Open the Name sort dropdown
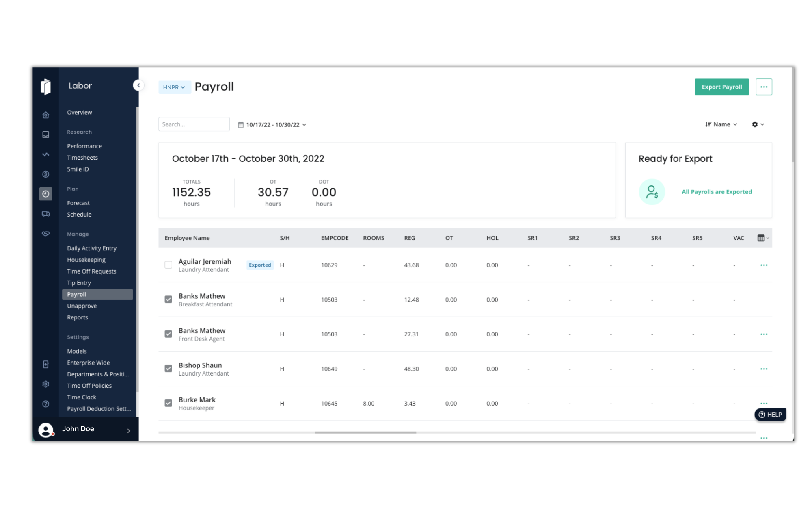 pos(721,124)
